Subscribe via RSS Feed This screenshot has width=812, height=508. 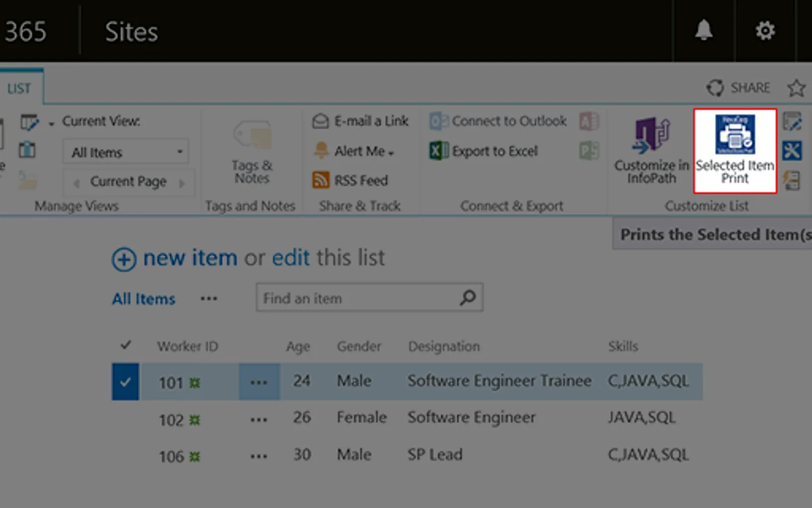click(350, 180)
